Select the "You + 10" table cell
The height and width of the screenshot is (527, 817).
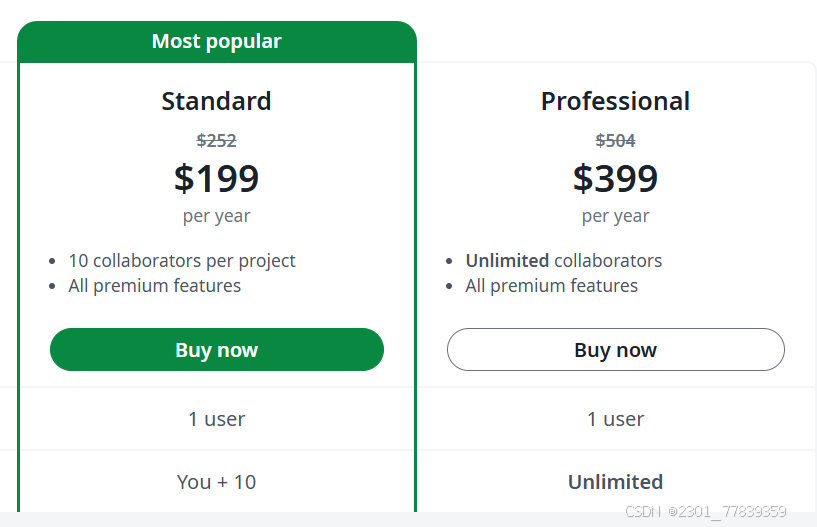[x=216, y=482]
